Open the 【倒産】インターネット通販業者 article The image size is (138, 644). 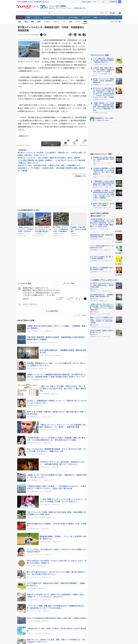click(57, 375)
